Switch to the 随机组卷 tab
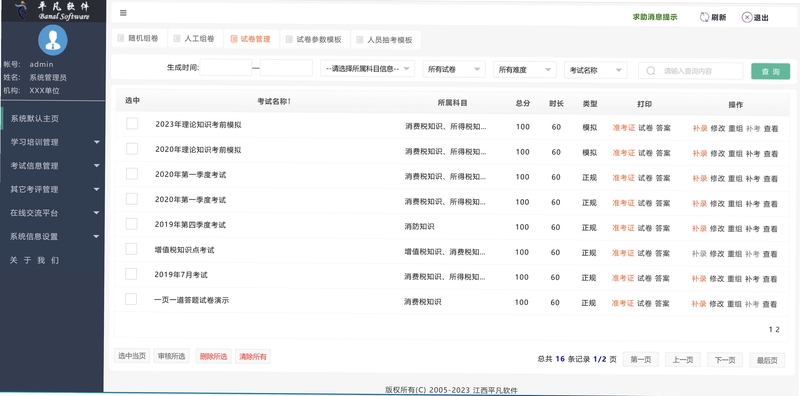Screen dimensions: 800x396 (x=139, y=39)
